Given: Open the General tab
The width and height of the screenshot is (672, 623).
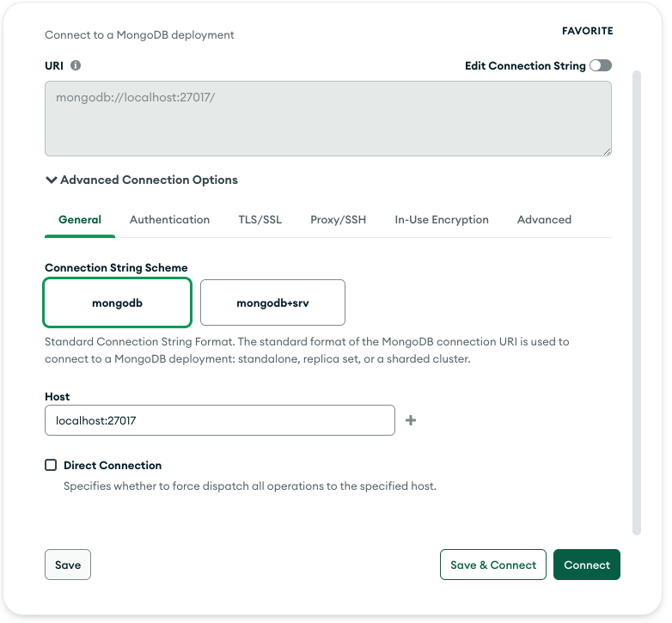Looking at the screenshot, I should pyautogui.click(x=80, y=220).
